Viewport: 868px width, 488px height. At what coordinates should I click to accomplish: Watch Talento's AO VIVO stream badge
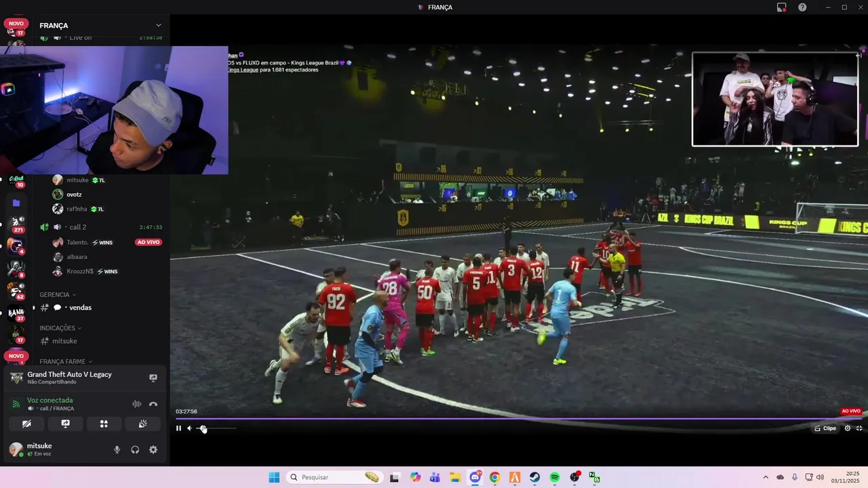coord(149,242)
